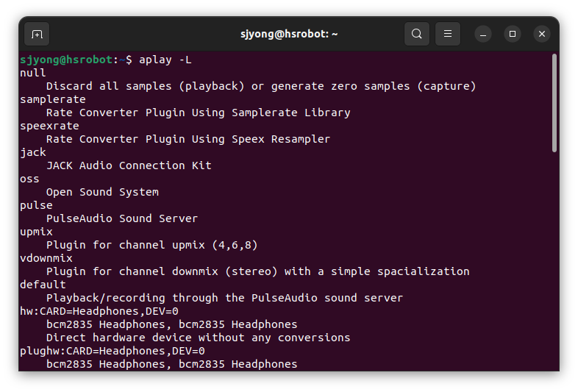Screen dimensions: 578x392
Task: Click the plughw:CARD=Headphones,DEV=0 line
Action: click(x=113, y=351)
